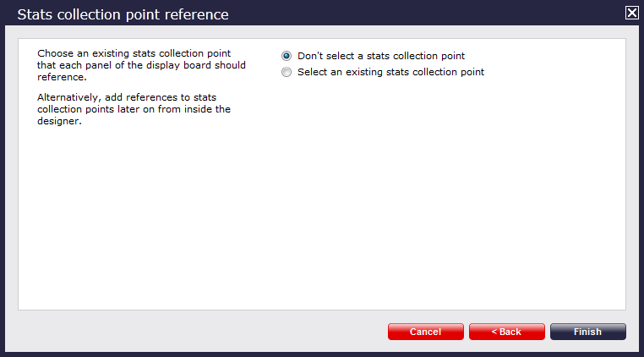Click the "Stats collection point reference" title text
The width and height of the screenshot is (644, 357).
[x=123, y=14]
